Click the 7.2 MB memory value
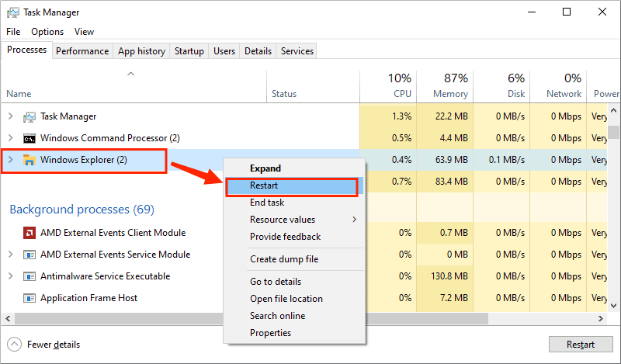 pos(454,298)
